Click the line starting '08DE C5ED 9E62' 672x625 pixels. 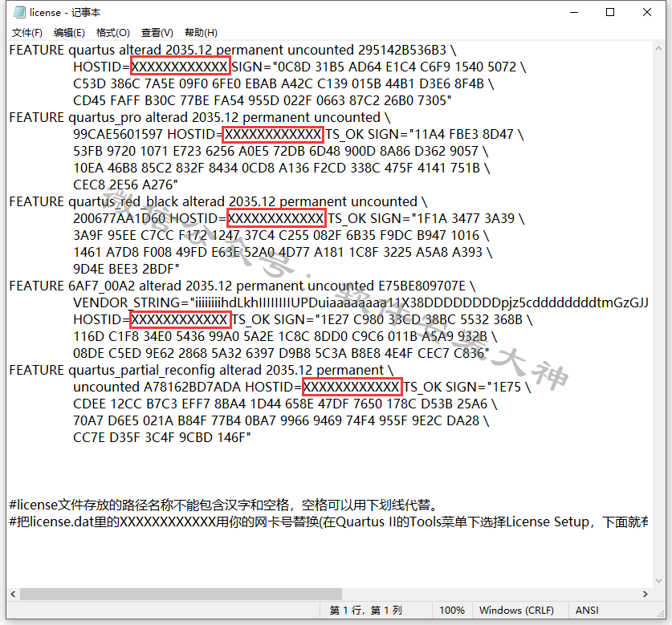[x=281, y=353]
